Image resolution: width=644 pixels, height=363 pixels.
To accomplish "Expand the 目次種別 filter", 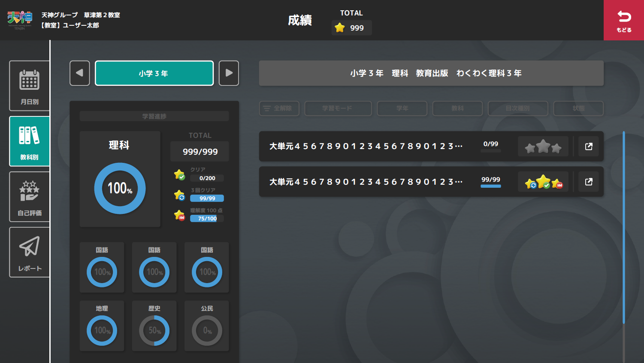I will pos(517,108).
